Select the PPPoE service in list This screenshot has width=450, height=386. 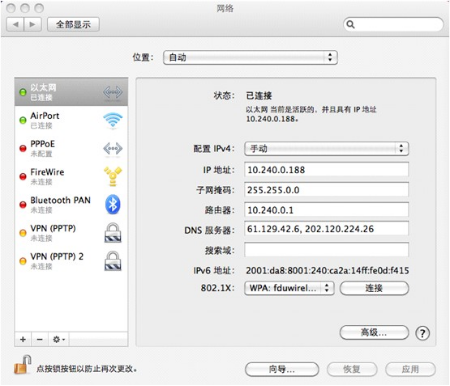71,148
